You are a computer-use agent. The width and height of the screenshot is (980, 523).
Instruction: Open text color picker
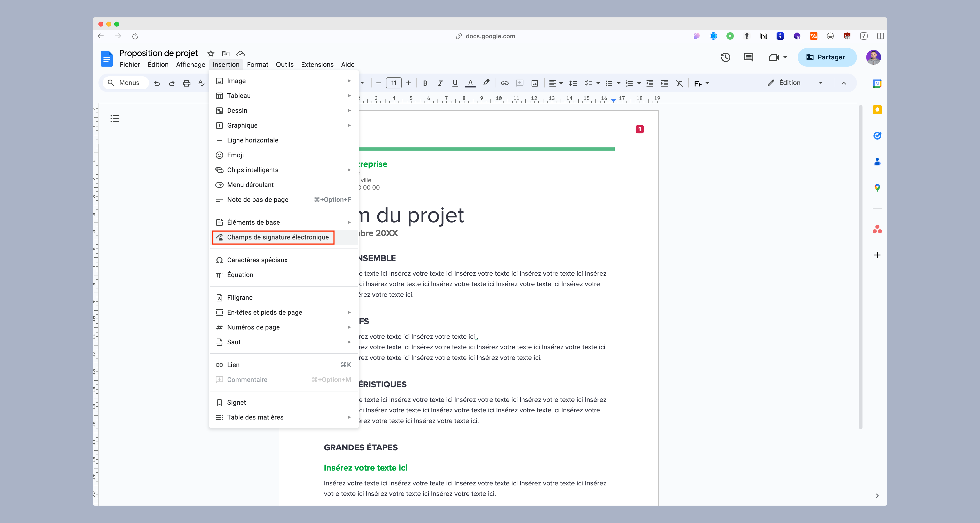(x=470, y=83)
